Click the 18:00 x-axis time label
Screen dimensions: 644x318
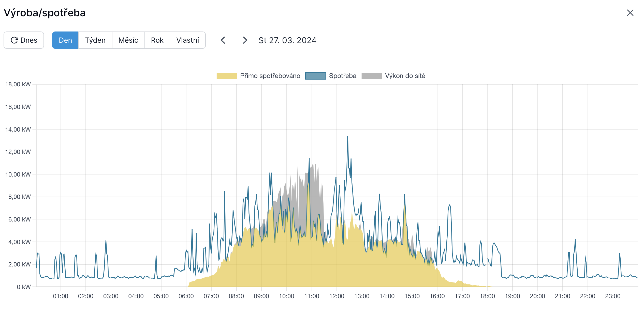point(487,296)
